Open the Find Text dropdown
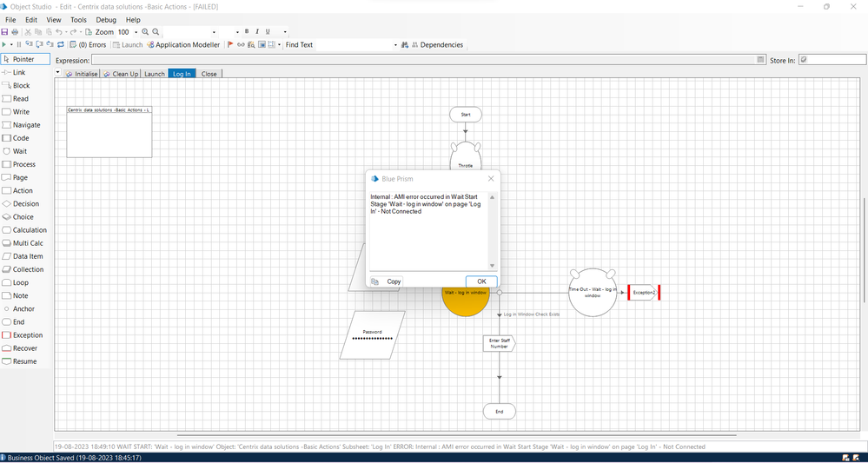The width and height of the screenshot is (868, 463). (395, 45)
